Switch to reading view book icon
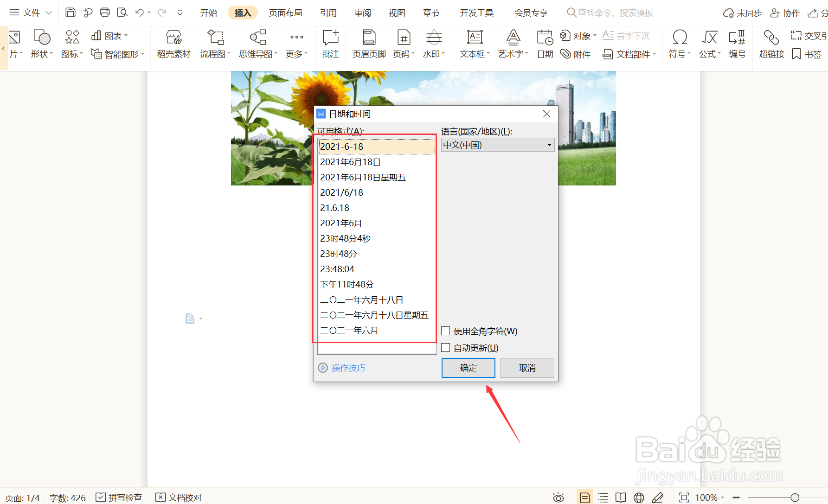 [x=621, y=498]
